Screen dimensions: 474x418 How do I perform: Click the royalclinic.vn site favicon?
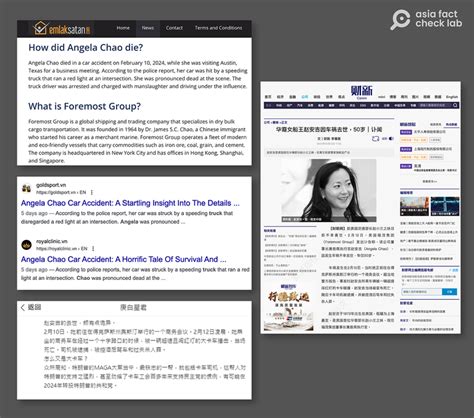pyautogui.click(x=26, y=245)
